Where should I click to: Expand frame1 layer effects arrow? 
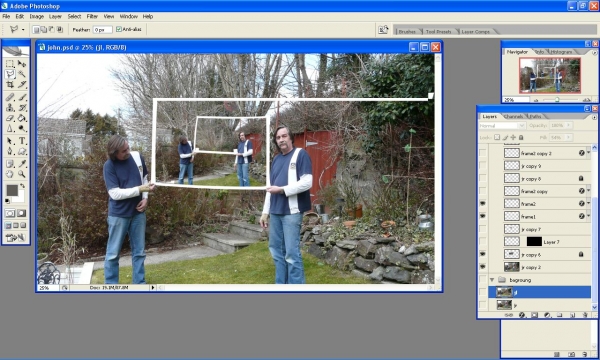589,216
